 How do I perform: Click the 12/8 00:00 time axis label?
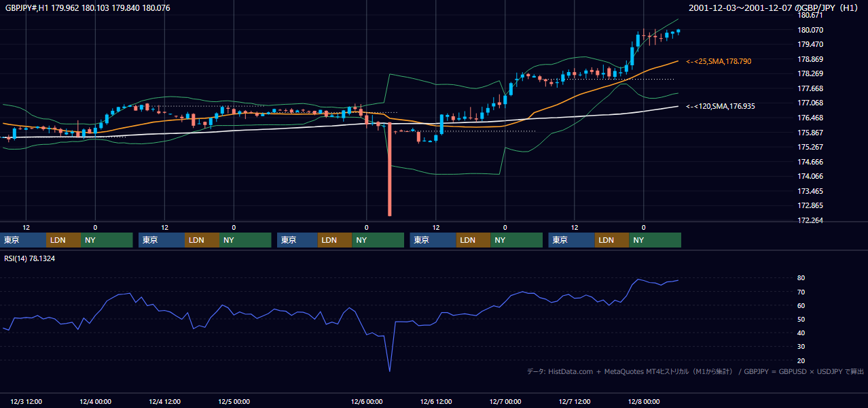coord(643,402)
